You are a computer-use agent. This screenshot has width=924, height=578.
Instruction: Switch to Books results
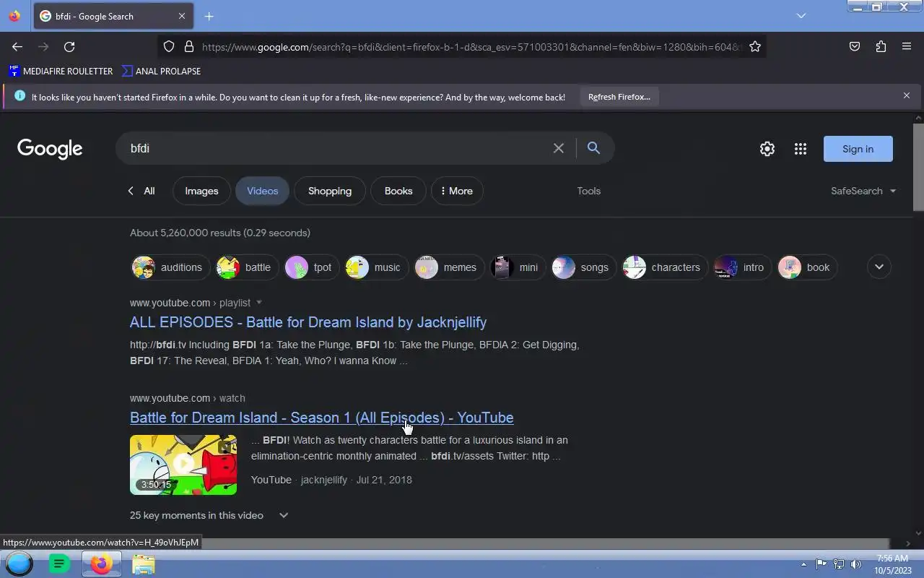coord(398,191)
